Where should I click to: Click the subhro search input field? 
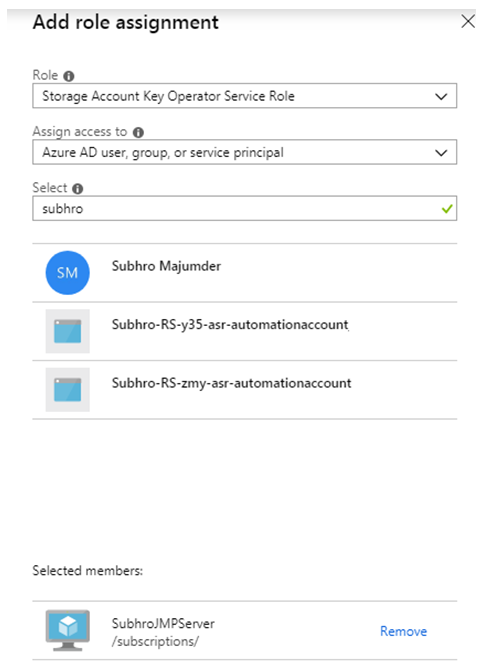point(245,208)
